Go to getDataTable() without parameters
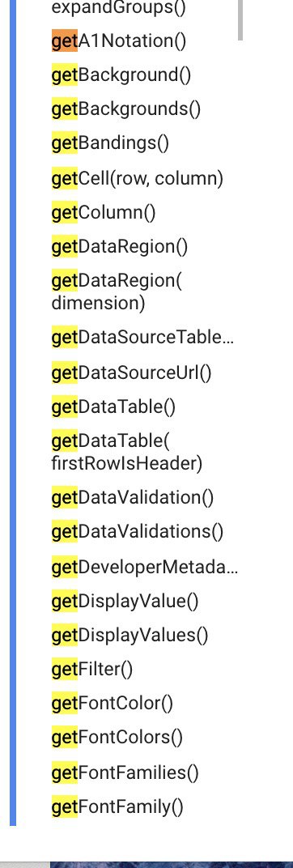This screenshot has height=868, width=293. tap(113, 406)
